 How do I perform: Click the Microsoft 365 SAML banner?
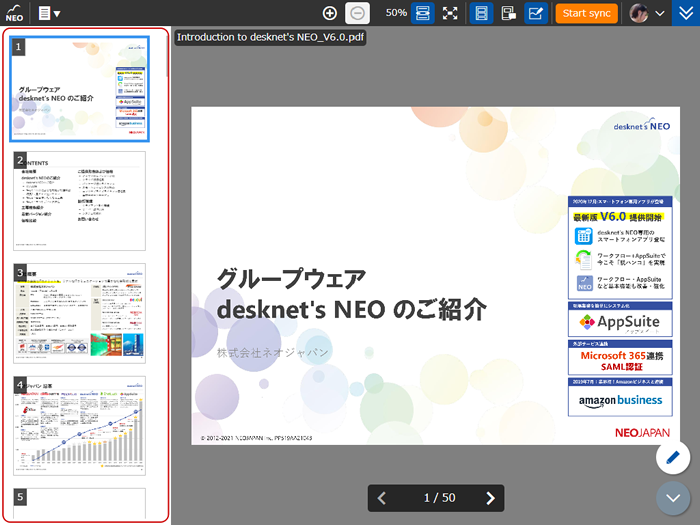[620, 358]
